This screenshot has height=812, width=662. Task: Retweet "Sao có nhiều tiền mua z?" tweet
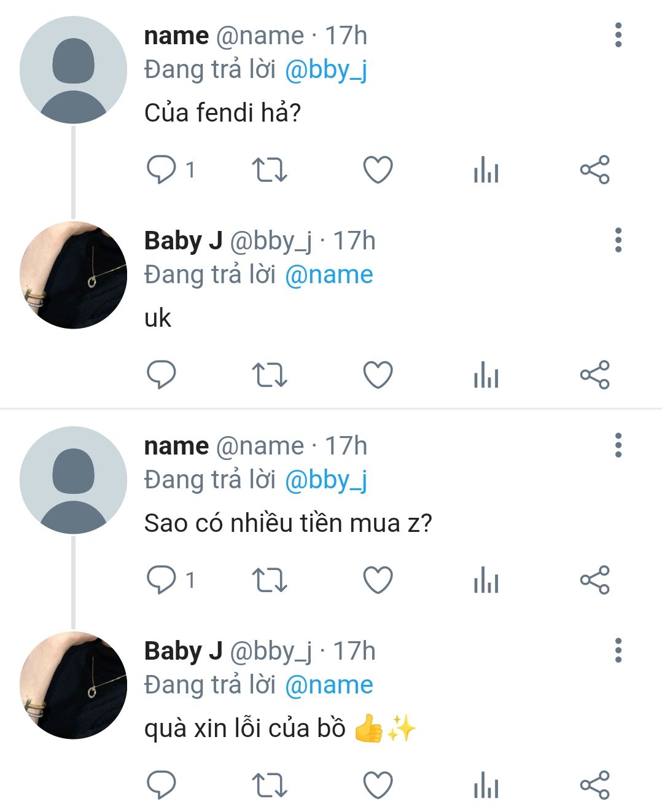(x=270, y=580)
